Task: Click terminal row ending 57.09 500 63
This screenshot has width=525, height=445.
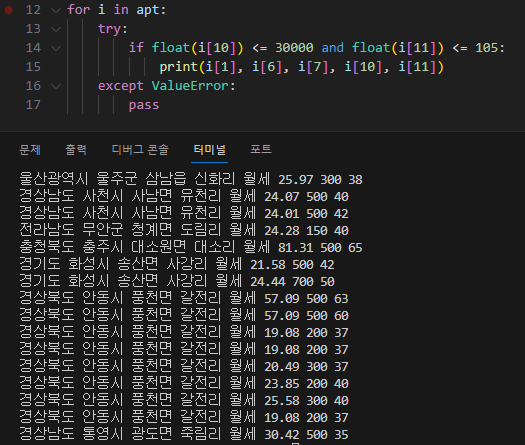Action: [184, 298]
